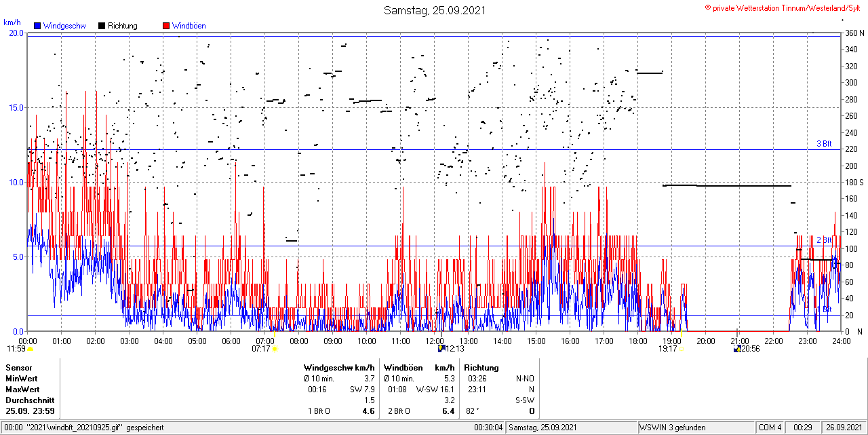Screen dimensions: 868x435
Task: Click Samstag, 25.09.2021 in the status bar
Action: coord(542,428)
